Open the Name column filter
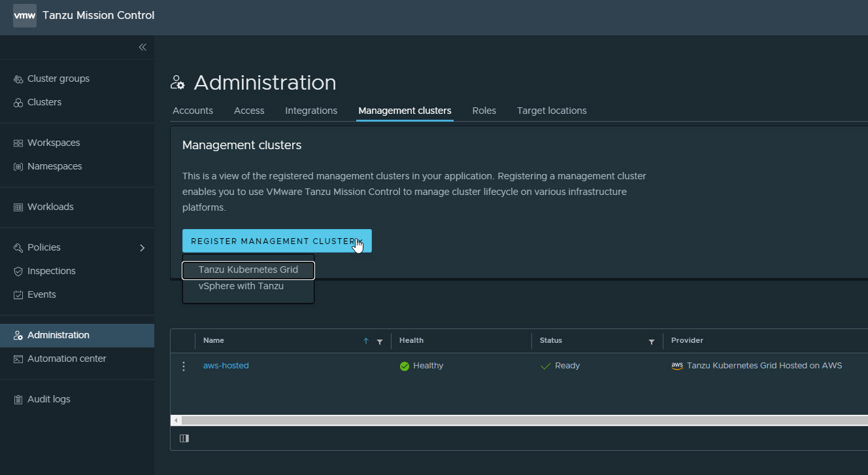This screenshot has width=868, height=475. click(380, 342)
